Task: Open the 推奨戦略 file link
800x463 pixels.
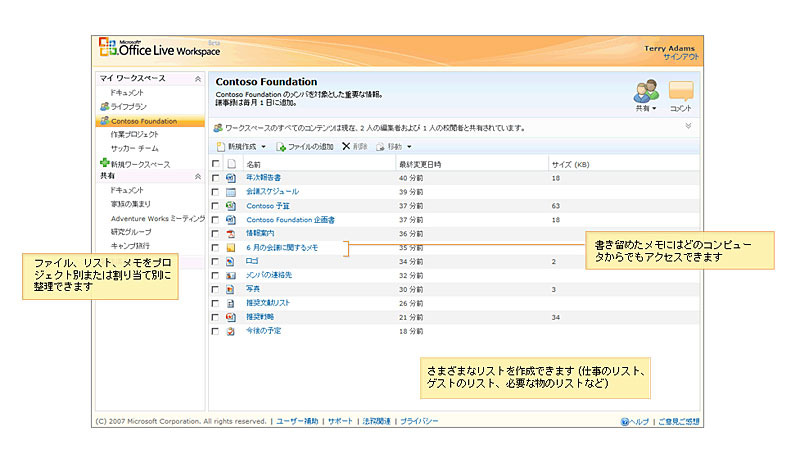Action: [260, 317]
